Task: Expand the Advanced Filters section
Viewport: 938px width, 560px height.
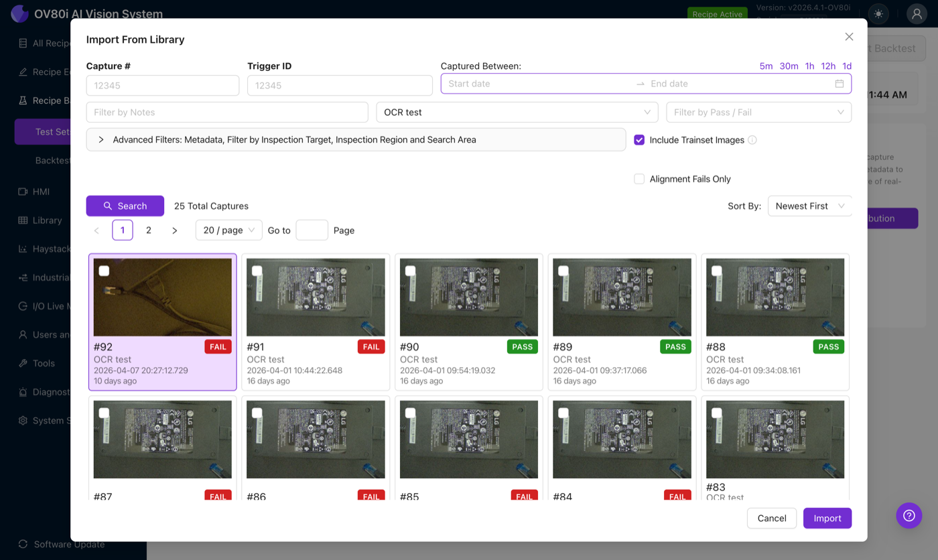Action: 101,140
